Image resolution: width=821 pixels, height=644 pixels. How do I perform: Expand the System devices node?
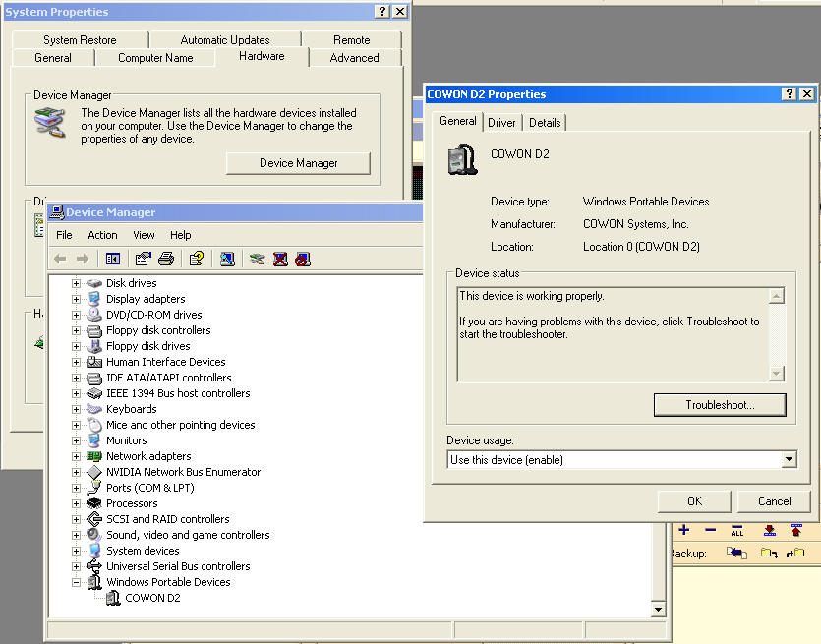click(76, 551)
